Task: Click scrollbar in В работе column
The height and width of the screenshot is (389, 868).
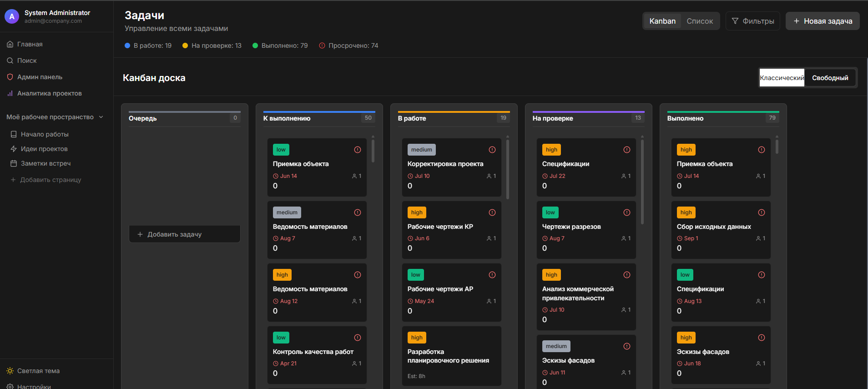Action: coord(508,169)
